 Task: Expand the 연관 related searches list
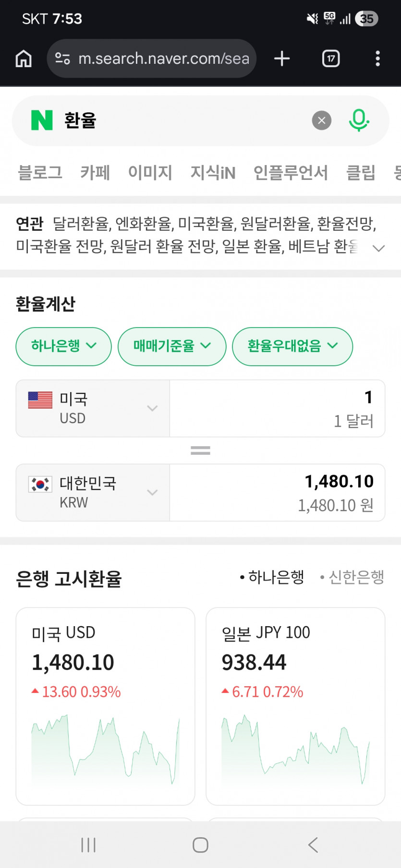click(378, 248)
